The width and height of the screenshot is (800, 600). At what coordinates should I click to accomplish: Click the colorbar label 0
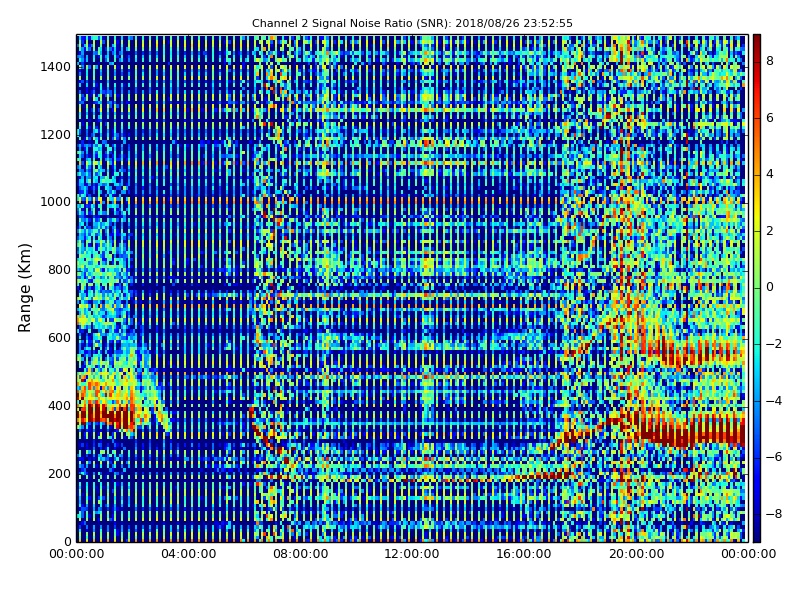(x=770, y=287)
